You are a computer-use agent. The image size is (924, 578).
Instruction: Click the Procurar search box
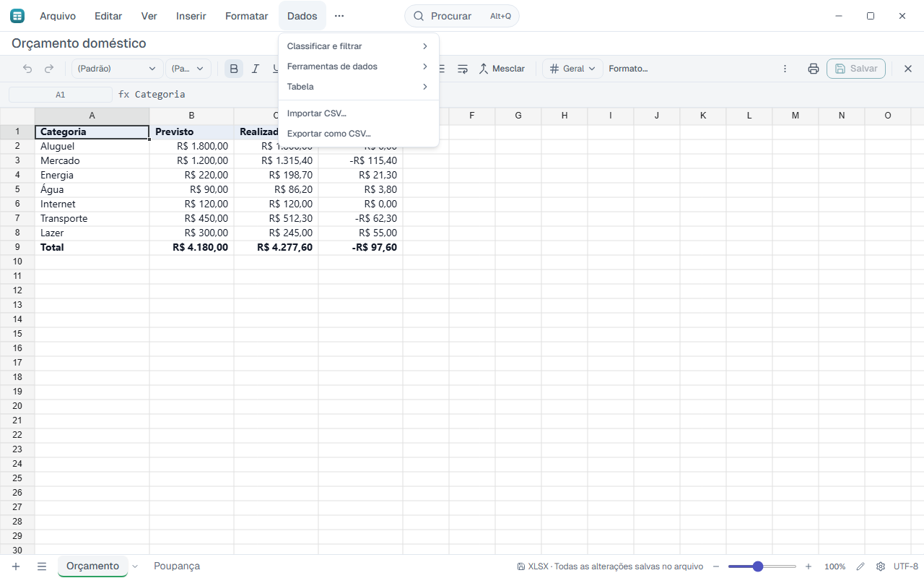(462, 16)
